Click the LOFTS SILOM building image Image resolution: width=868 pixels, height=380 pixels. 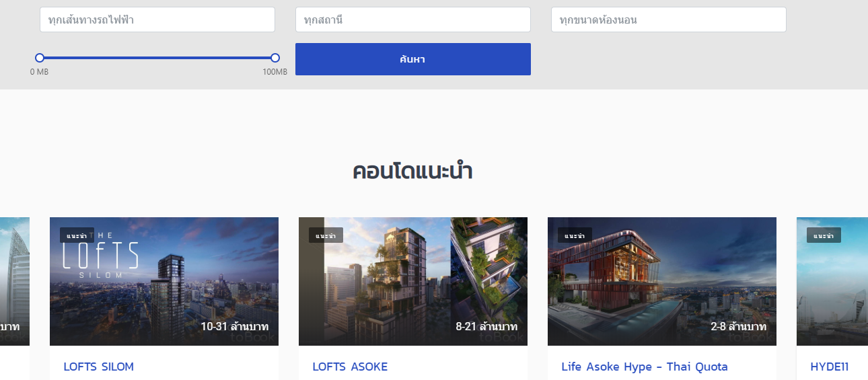164,281
